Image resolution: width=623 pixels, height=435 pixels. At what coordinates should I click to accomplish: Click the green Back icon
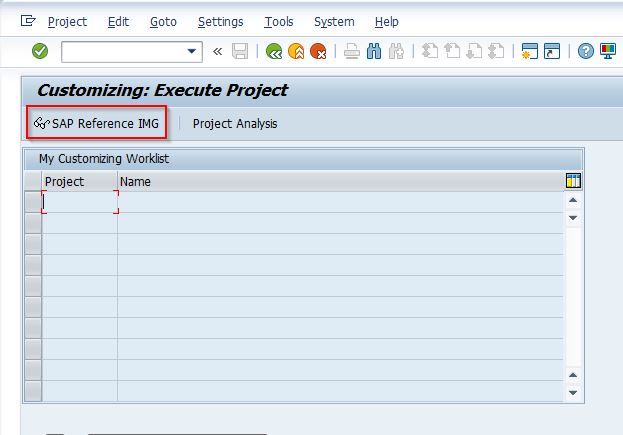tap(274, 51)
